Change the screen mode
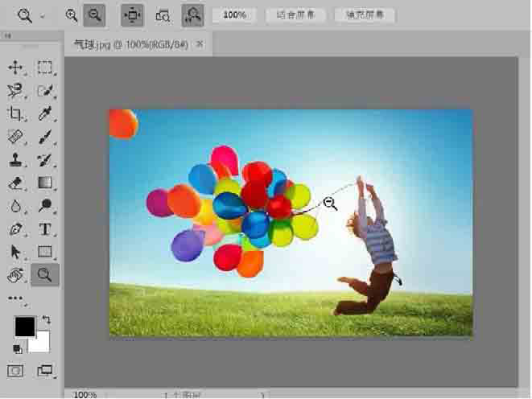 point(45,371)
